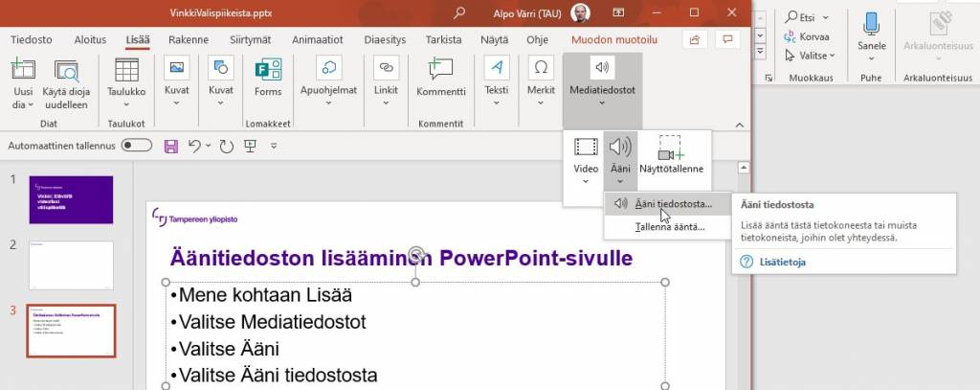
Task: Click the slide title text
Action: (401, 258)
